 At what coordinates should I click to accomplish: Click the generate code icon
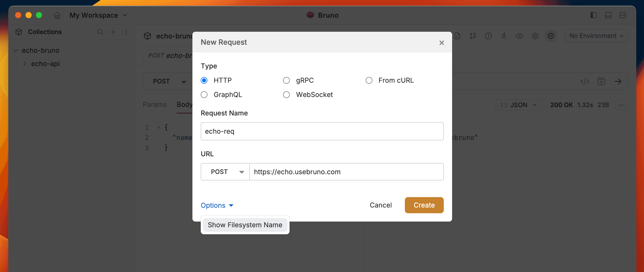585,81
